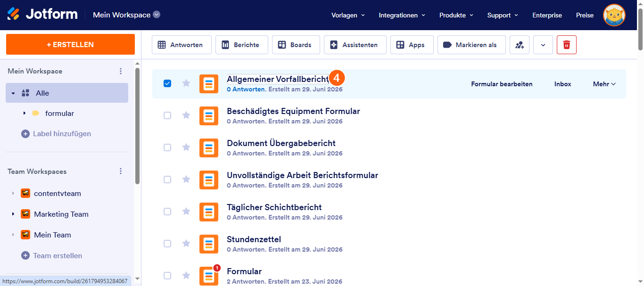Screen dimensions: 644x286
Task: Go to Enterprise page
Action: pos(547,15)
